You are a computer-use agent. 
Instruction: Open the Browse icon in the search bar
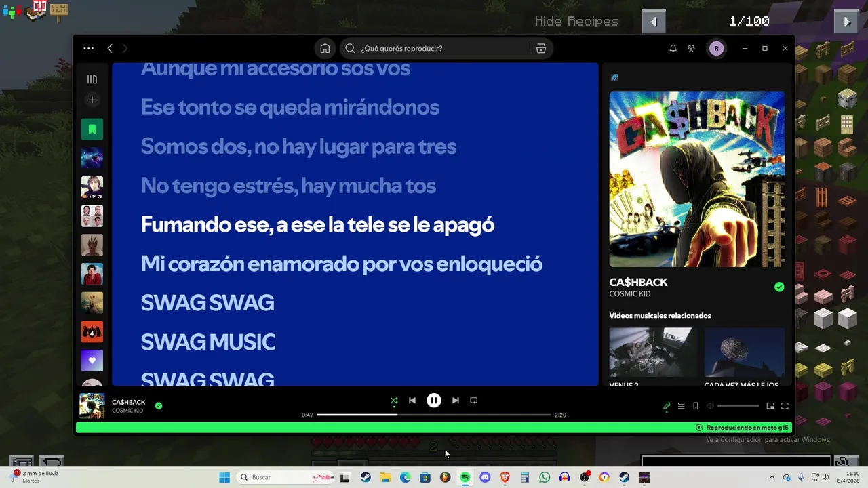(x=540, y=48)
